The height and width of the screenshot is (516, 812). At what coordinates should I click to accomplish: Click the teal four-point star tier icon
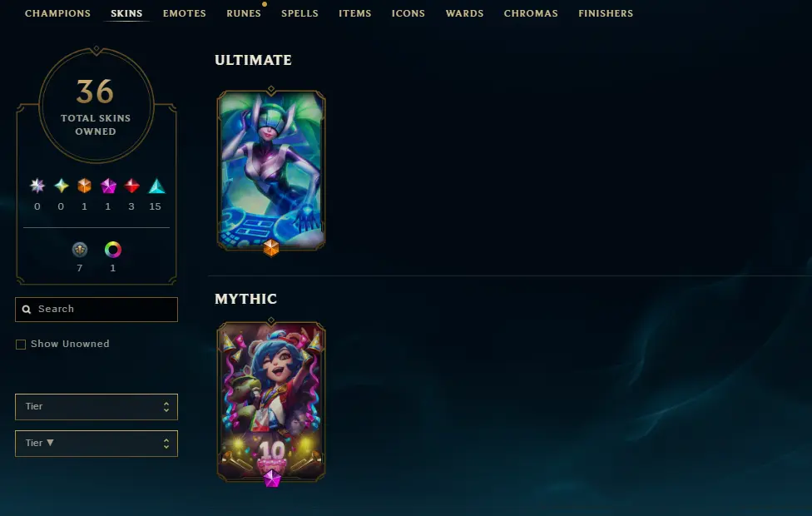point(61,186)
